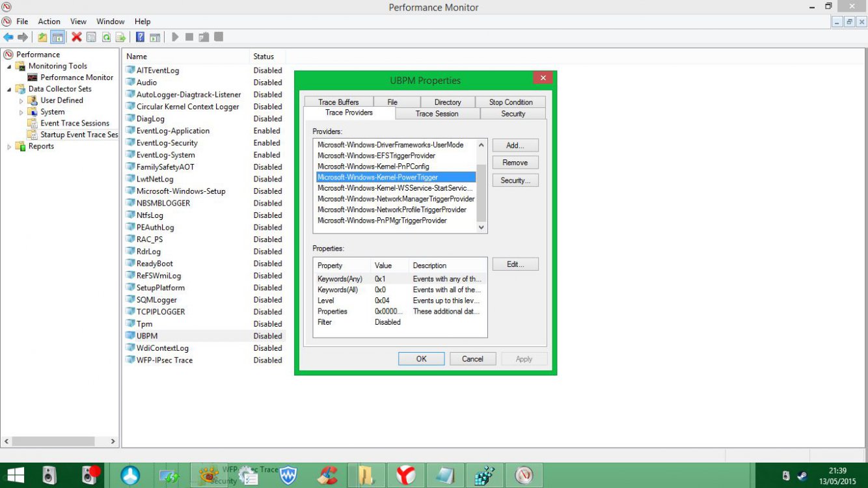Open the Yandex browser taskbar icon
Image resolution: width=868 pixels, height=488 pixels.
point(406,476)
